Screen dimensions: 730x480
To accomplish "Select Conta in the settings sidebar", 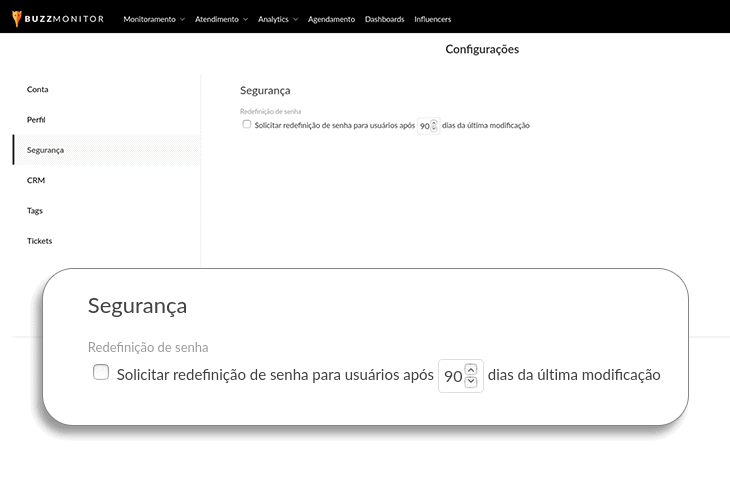I will coord(38,90).
